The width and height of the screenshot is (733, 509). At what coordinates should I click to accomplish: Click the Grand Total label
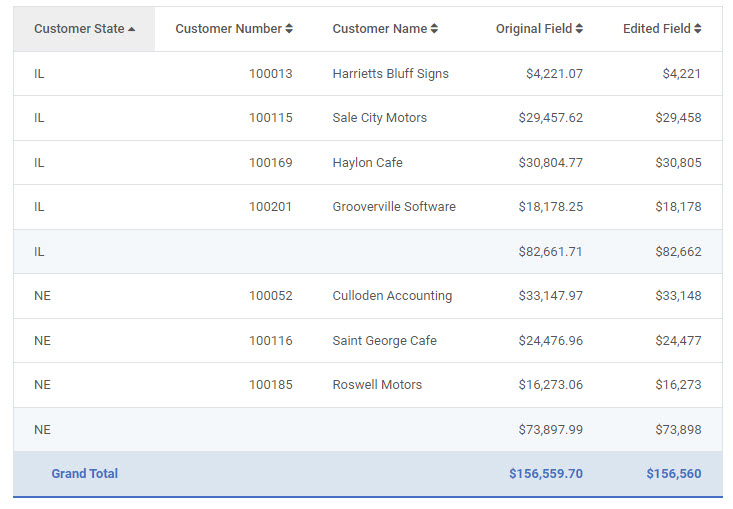point(84,474)
